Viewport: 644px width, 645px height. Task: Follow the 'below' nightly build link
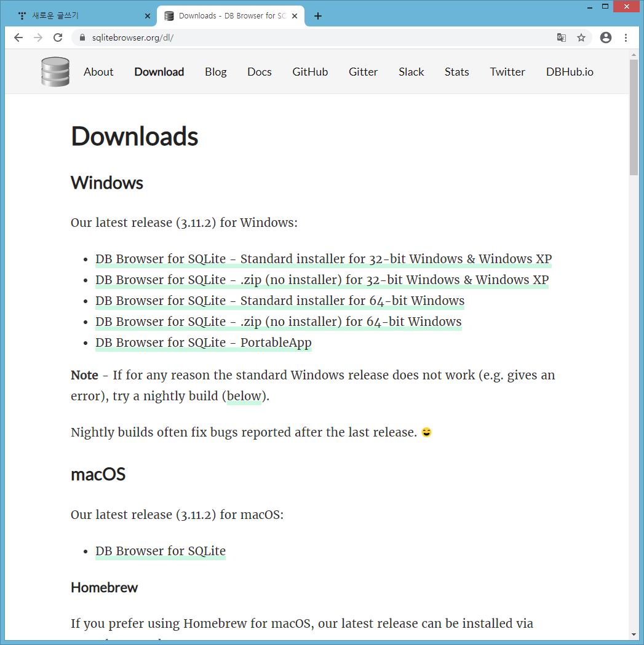(x=244, y=396)
